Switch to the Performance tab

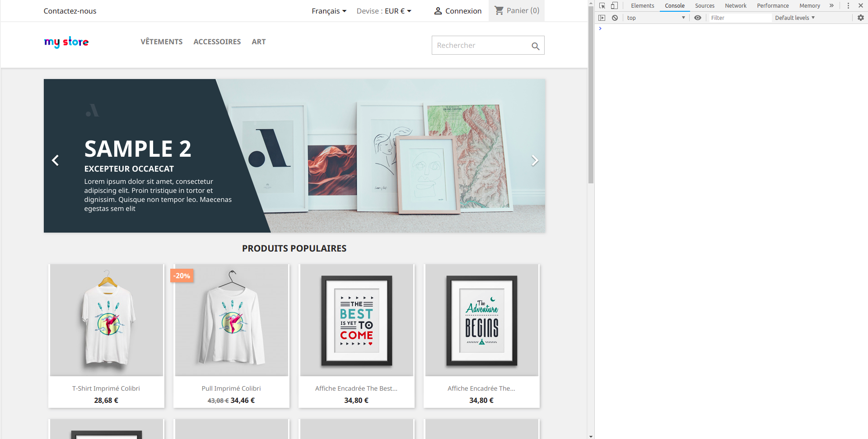coord(773,6)
